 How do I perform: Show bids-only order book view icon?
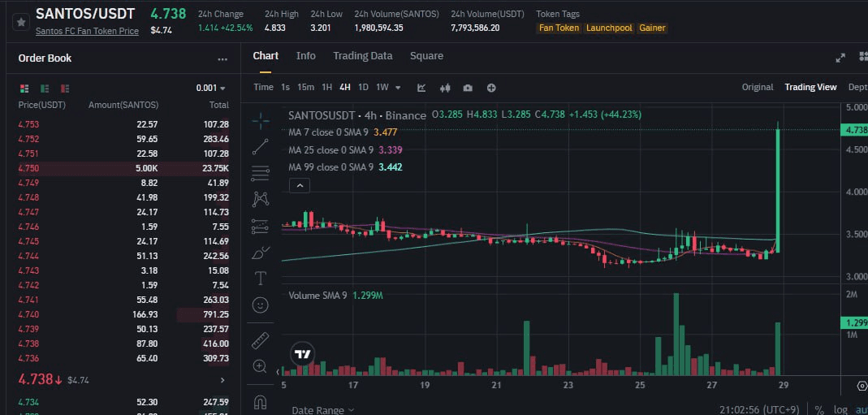(45, 89)
